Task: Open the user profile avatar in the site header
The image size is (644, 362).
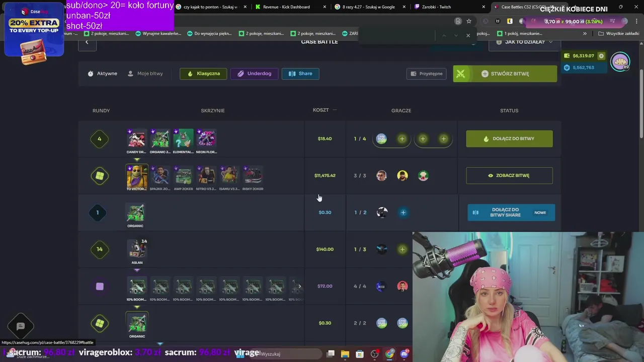Action: 620,61
